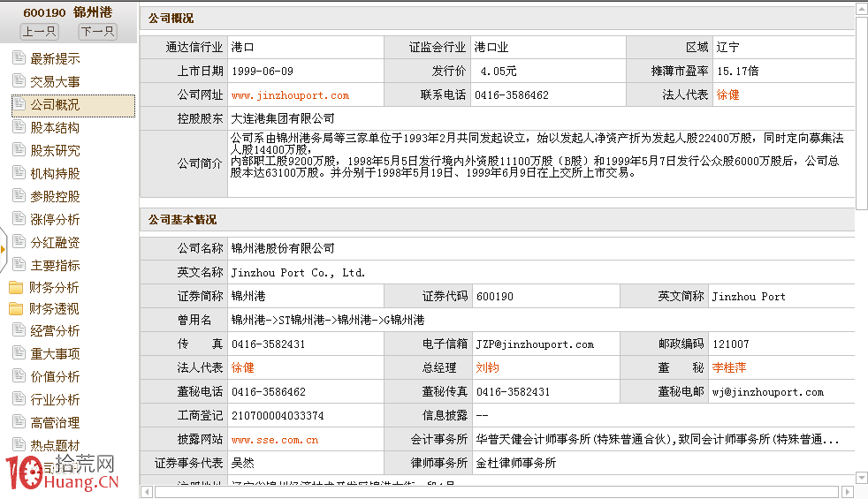Open 重大事项 page
The height and width of the screenshot is (499, 868).
55,353
